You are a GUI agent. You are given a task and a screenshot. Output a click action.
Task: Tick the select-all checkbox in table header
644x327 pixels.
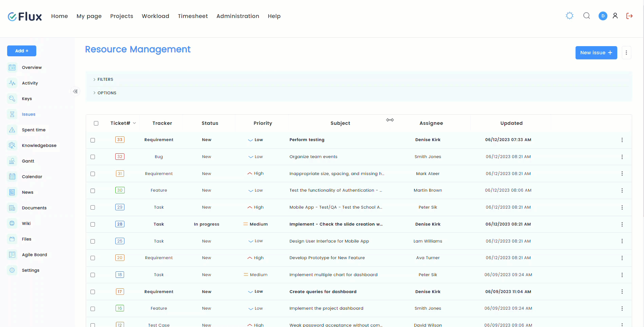point(96,123)
